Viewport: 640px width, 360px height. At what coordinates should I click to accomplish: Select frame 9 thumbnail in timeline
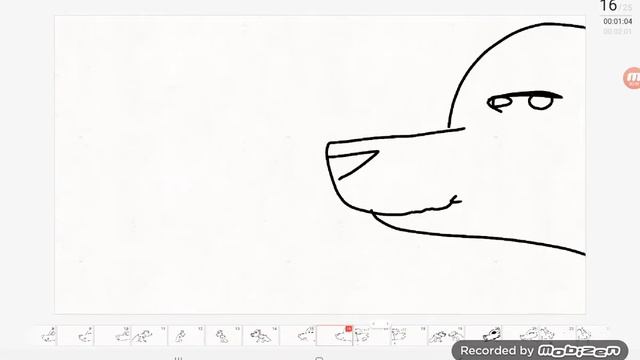pos(76,335)
